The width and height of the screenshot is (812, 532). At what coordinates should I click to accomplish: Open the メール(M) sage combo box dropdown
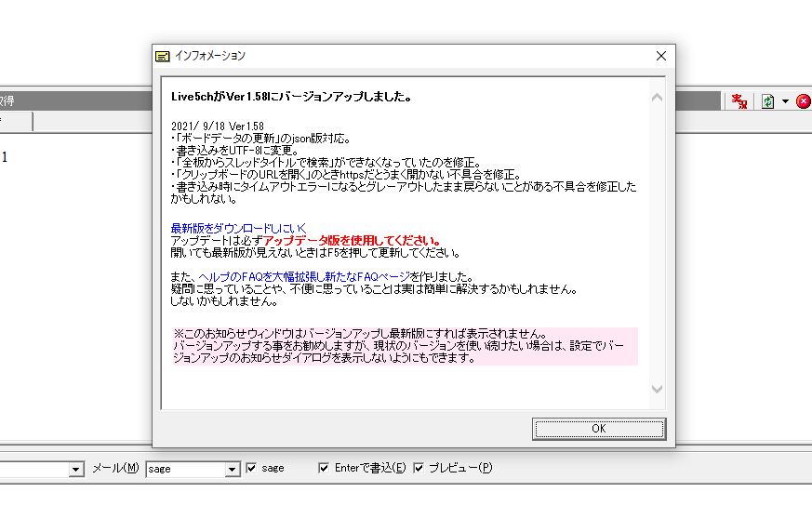(232, 469)
